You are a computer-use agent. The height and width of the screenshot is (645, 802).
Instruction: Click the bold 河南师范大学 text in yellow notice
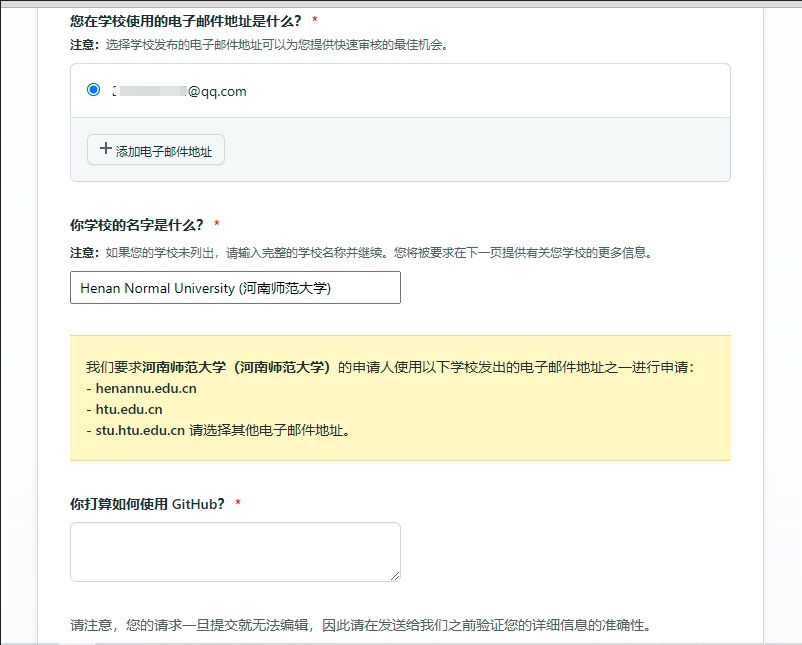(x=237, y=367)
